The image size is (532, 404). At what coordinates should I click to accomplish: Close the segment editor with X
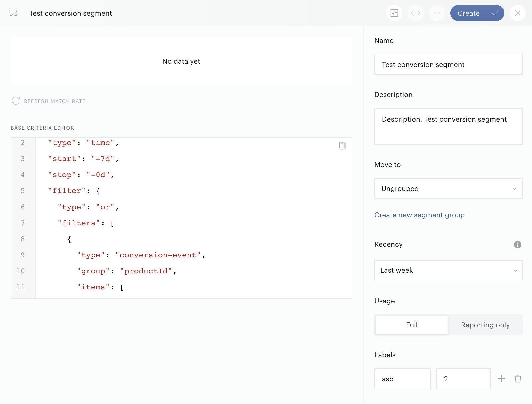tap(518, 13)
